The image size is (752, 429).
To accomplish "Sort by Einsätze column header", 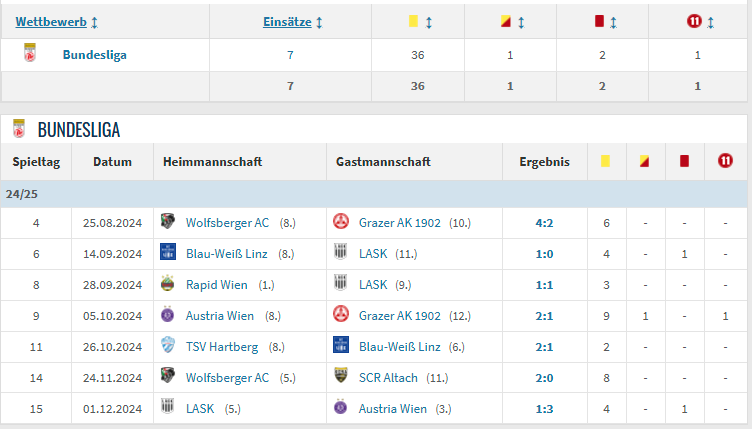I will point(287,22).
